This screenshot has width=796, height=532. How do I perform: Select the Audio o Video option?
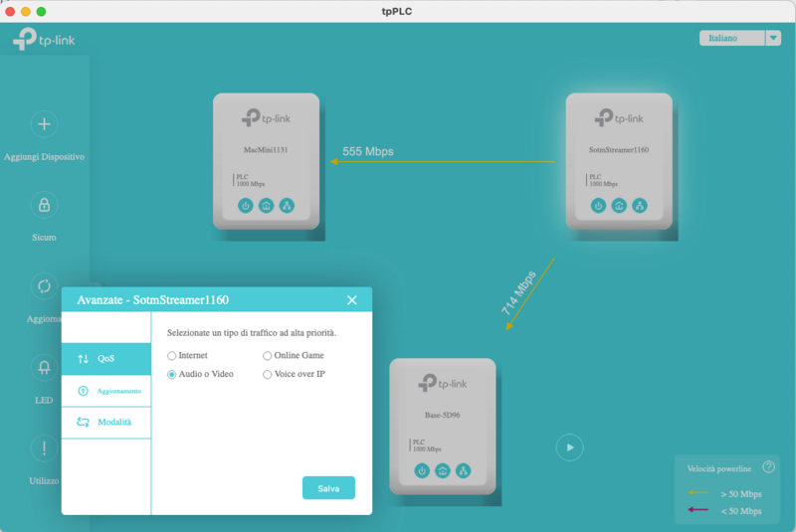[x=172, y=374]
